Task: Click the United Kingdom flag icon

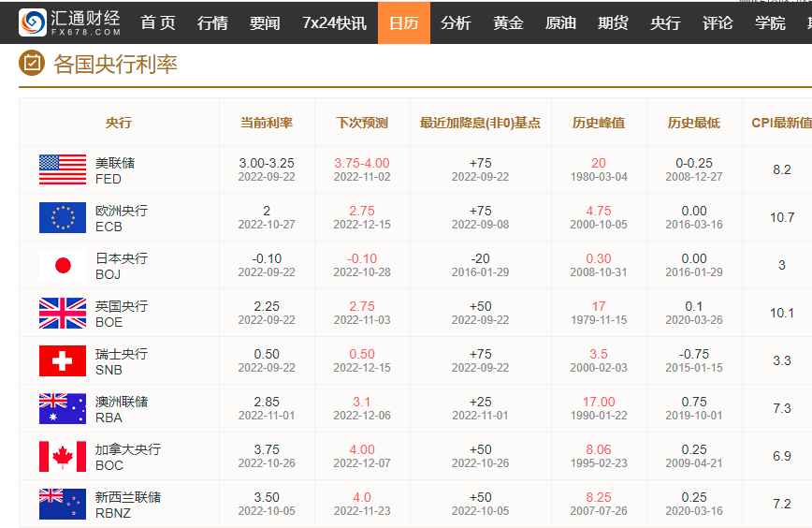Action: 63,314
